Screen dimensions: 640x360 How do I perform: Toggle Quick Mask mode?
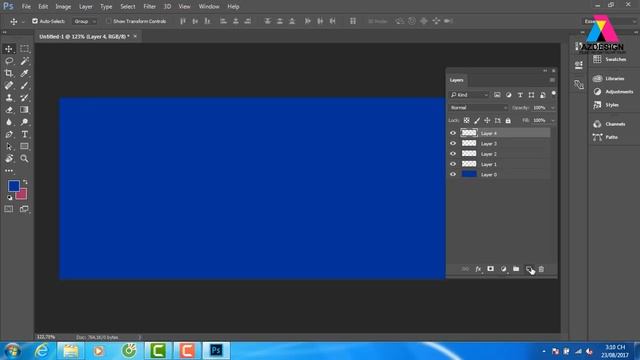(x=9, y=209)
